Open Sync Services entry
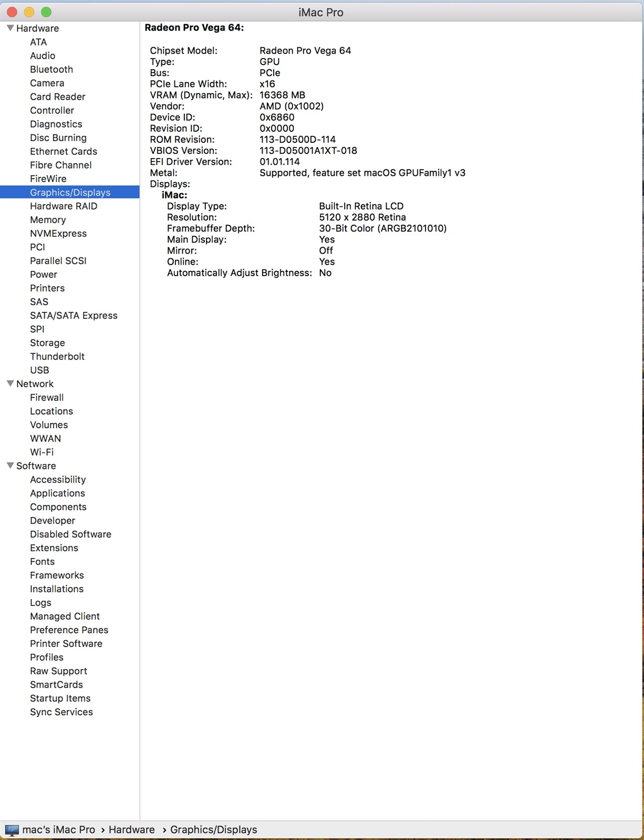644x840 pixels. click(x=61, y=711)
